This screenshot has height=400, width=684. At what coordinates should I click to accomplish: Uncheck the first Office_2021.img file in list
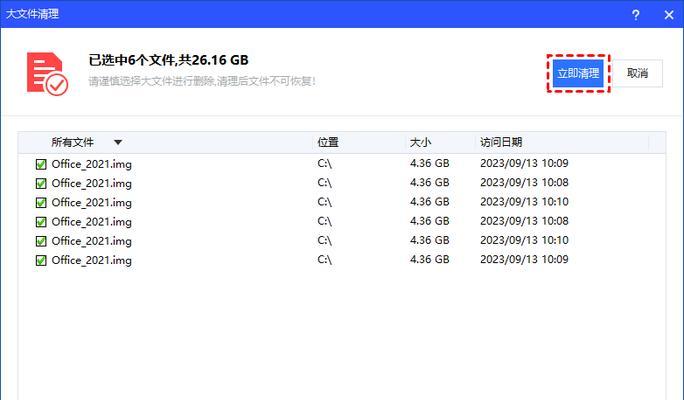pyautogui.click(x=41, y=164)
